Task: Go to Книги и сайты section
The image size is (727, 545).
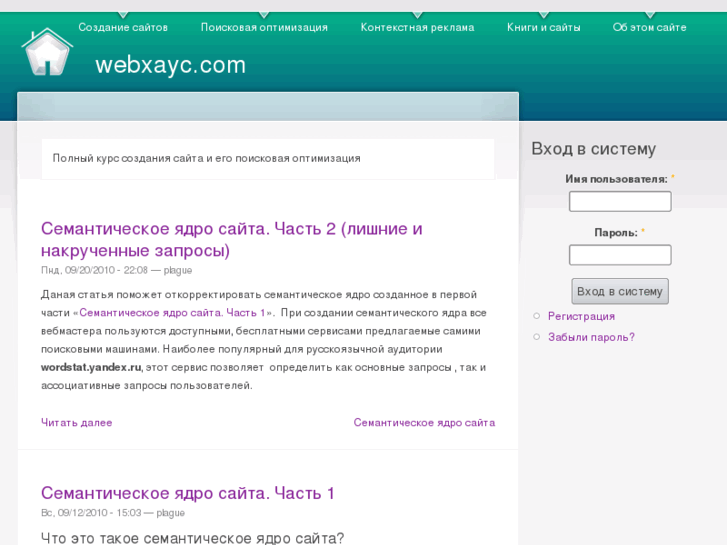Action: [543, 27]
